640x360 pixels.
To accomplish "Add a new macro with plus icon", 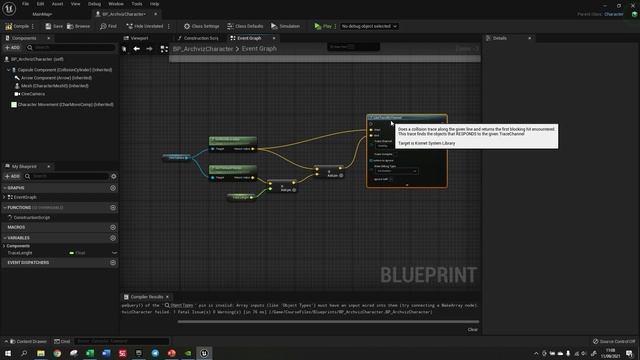I will (113, 227).
